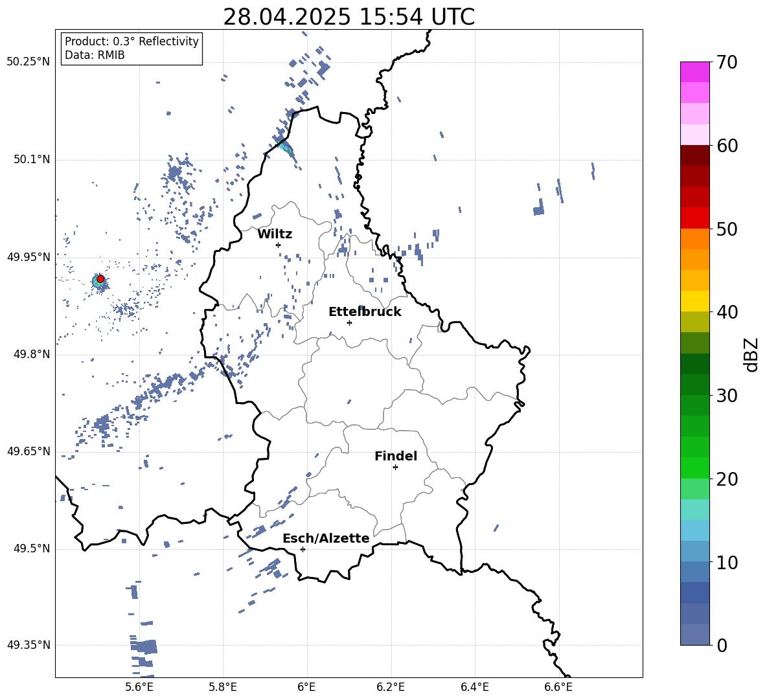Click the Wiltz station cross marker
The image size is (767, 700).
(x=279, y=245)
